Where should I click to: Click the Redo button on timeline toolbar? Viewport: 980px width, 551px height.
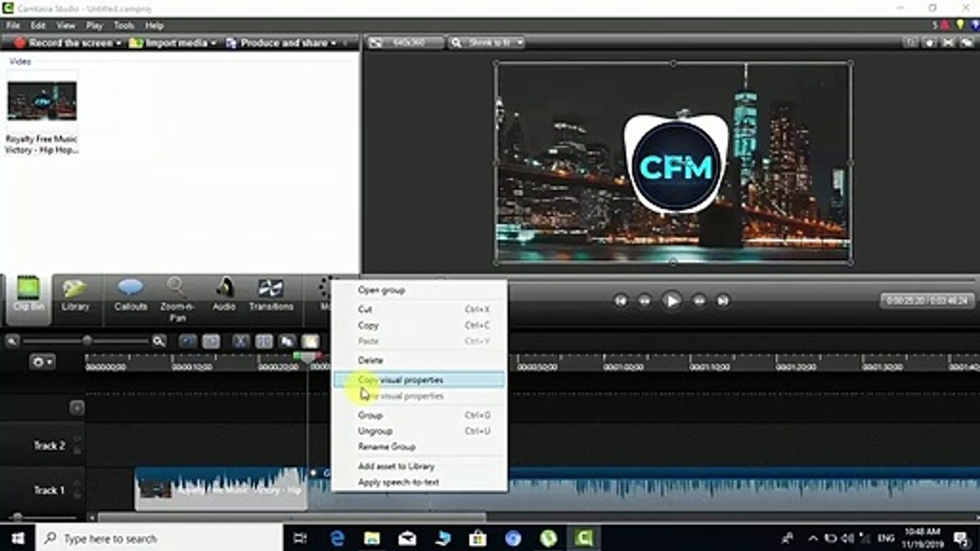tap(211, 341)
